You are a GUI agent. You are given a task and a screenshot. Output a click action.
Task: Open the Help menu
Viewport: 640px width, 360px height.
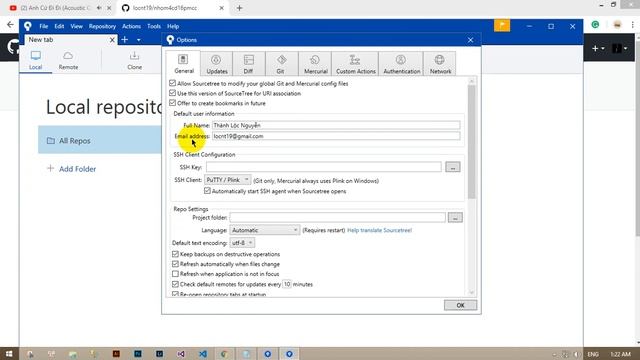tap(173, 26)
